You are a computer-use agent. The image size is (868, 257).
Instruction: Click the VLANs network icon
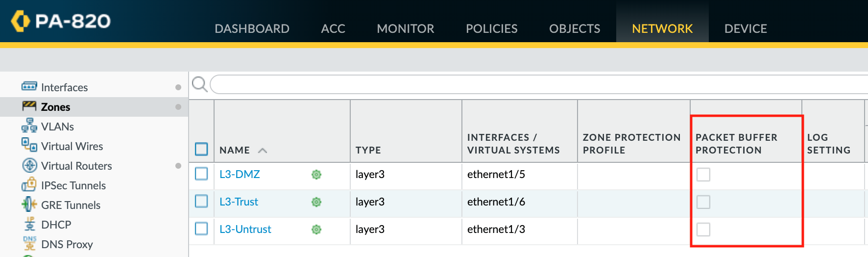(29, 126)
